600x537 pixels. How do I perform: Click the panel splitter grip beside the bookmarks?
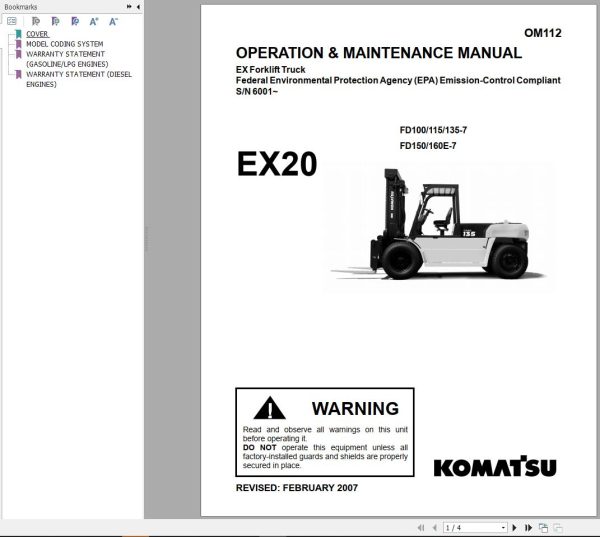point(146,239)
